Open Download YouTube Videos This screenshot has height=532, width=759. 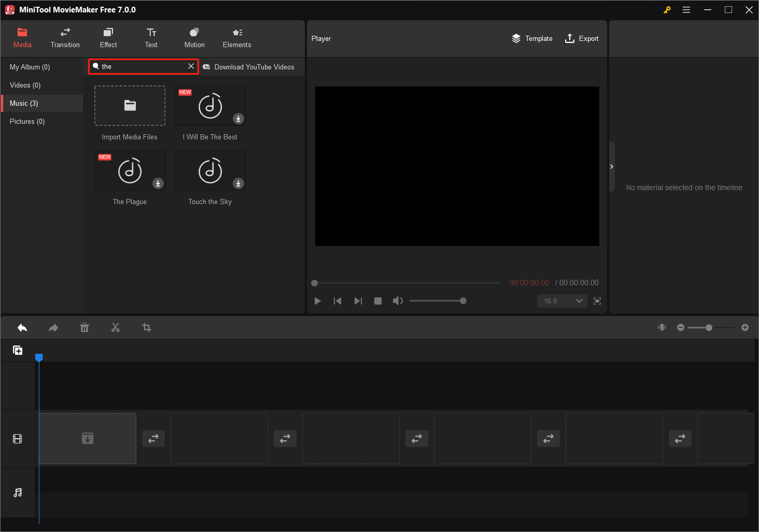click(248, 67)
